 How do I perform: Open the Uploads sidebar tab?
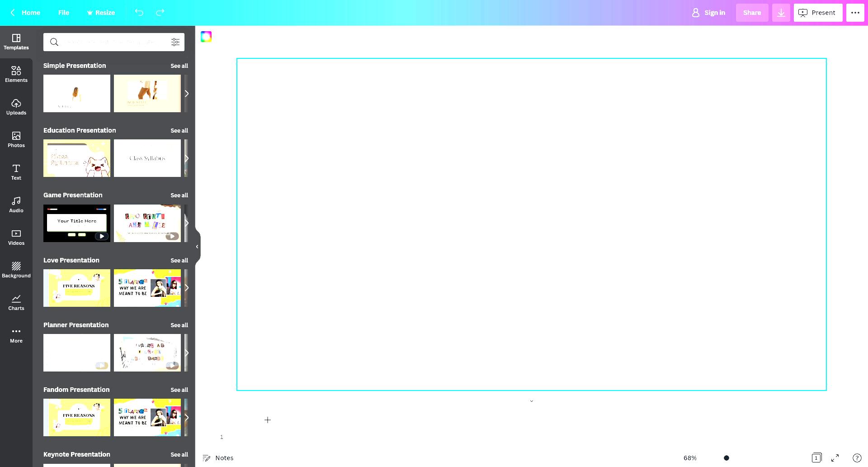coord(16,107)
